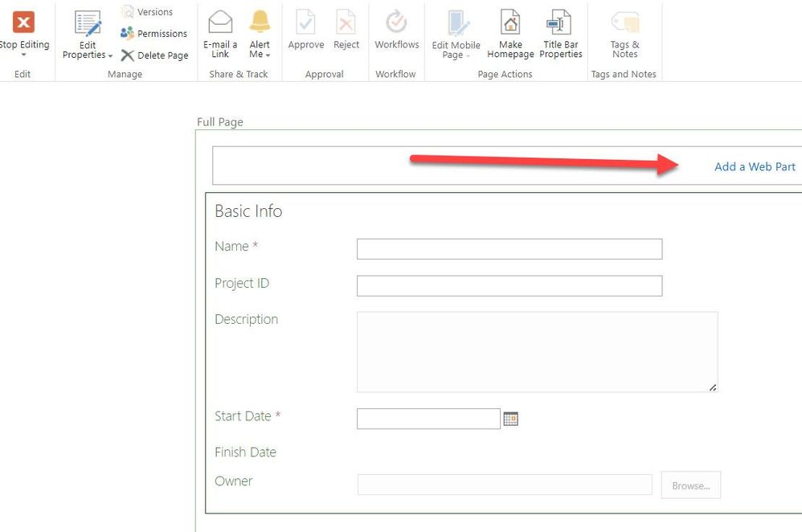The height and width of the screenshot is (532, 802).
Task: Click inside the Name text field
Action: 509,249
